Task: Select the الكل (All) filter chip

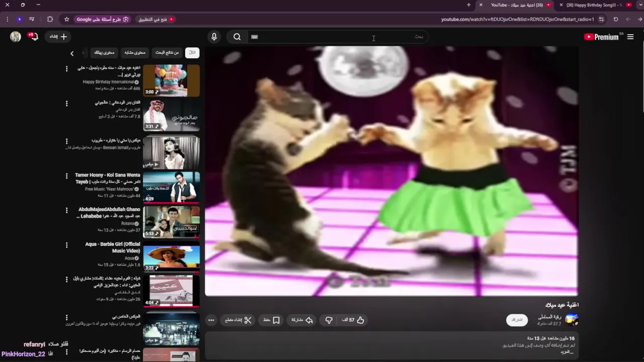Action: coord(192,53)
